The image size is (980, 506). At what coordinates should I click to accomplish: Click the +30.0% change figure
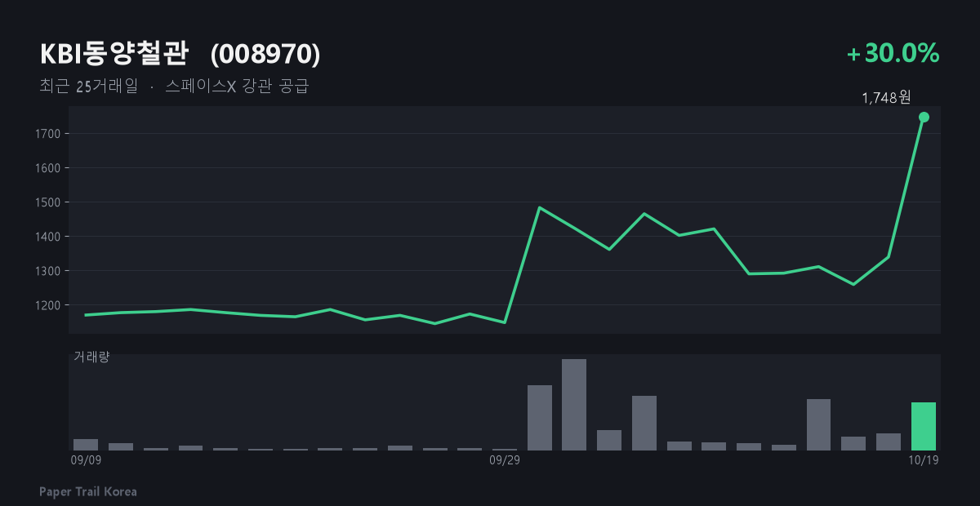point(893,54)
